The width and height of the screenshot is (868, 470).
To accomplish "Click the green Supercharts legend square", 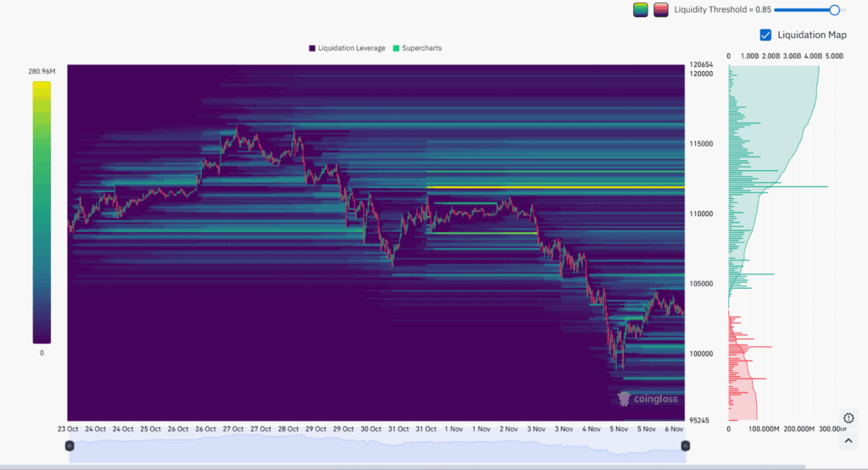I will (x=396, y=48).
